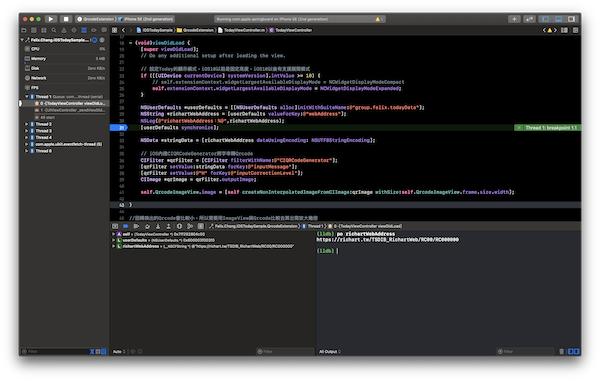600x381 pixels.
Task: Collapse Thread 1 disclosure triangle
Action: (x=27, y=97)
